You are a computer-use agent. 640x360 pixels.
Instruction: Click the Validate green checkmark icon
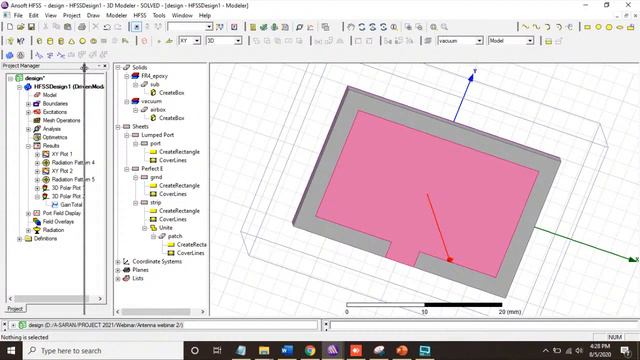tap(264, 27)
